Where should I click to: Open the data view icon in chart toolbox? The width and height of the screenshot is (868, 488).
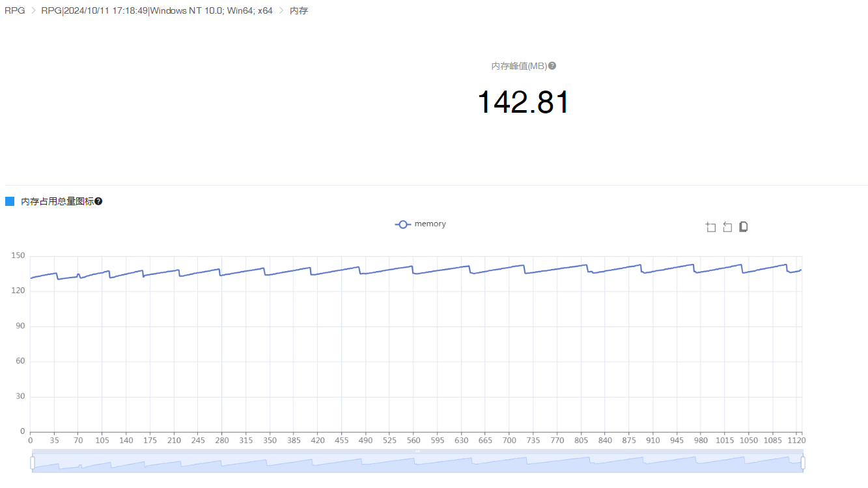point(744,227)
